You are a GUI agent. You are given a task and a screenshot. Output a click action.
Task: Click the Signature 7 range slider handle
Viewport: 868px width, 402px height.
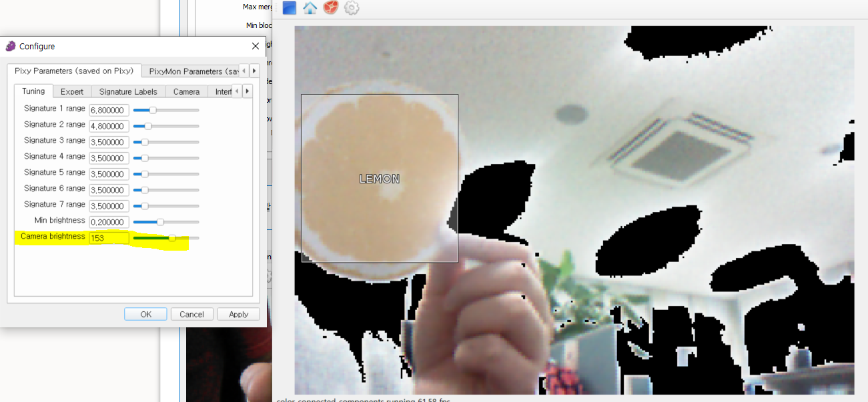tap(145, 206)
